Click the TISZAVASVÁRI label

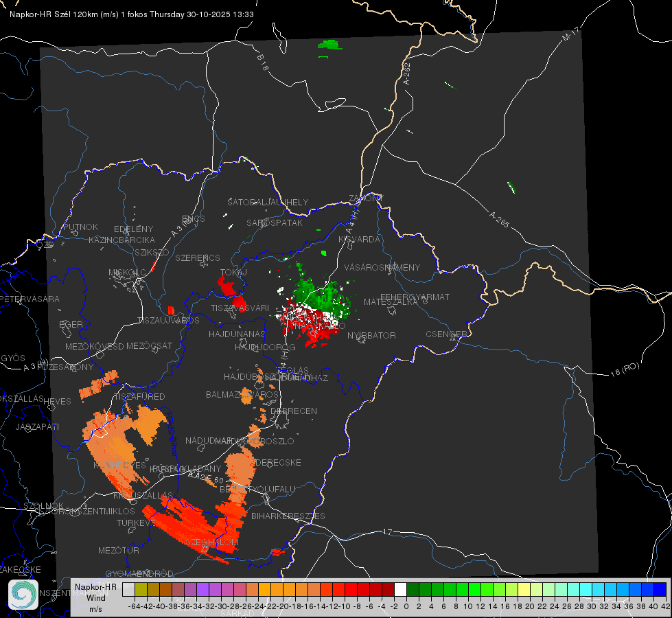coord(240,308)
